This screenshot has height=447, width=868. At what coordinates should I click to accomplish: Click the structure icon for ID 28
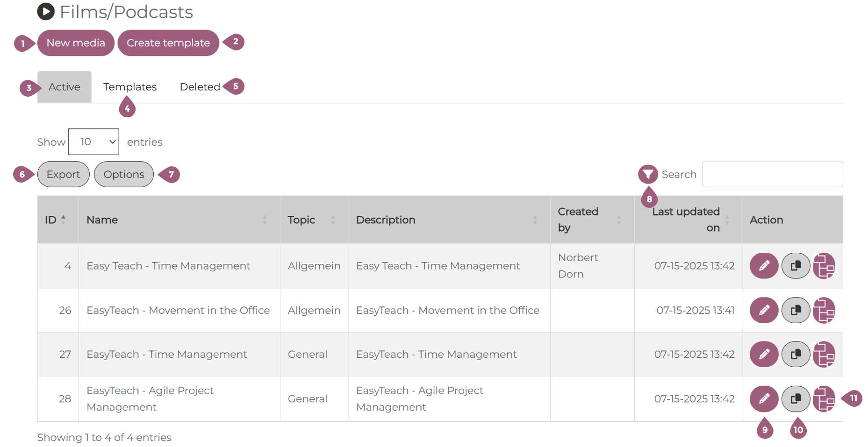(824, 399)
